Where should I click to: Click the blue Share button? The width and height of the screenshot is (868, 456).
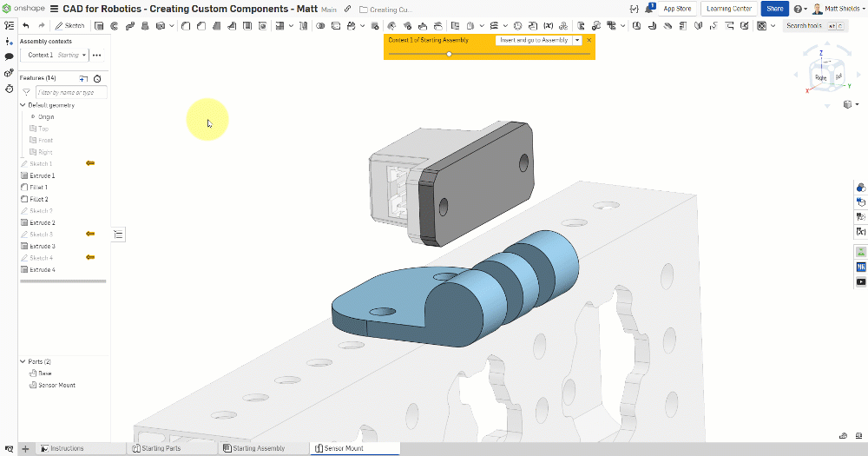tap(773, 9)
